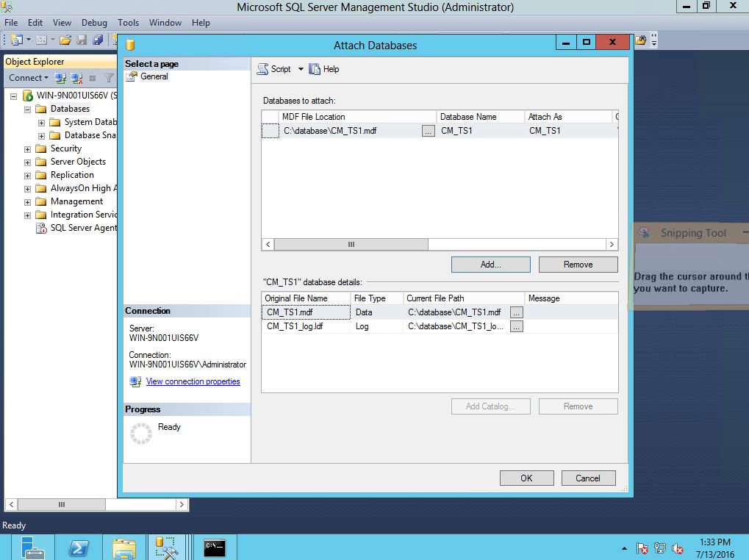749x560 pixels.
Task: Click the MDF File Location column header
Action: pos(358,117)
